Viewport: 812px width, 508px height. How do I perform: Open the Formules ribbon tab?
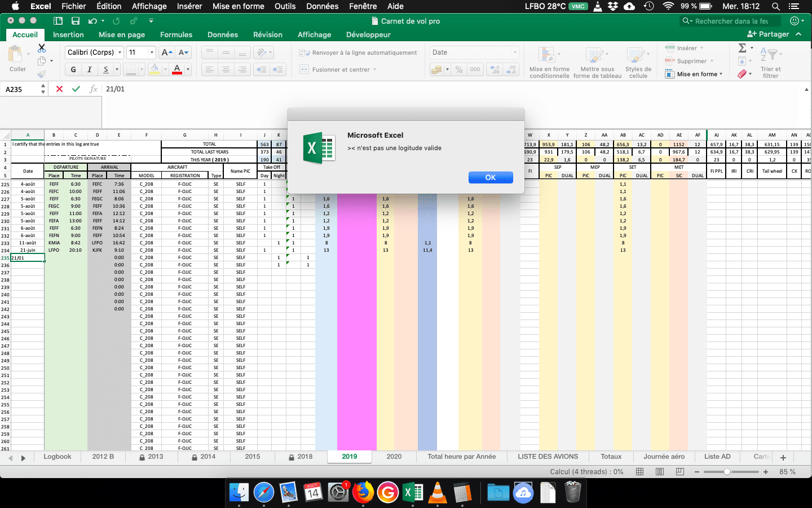tap(176, 34)
